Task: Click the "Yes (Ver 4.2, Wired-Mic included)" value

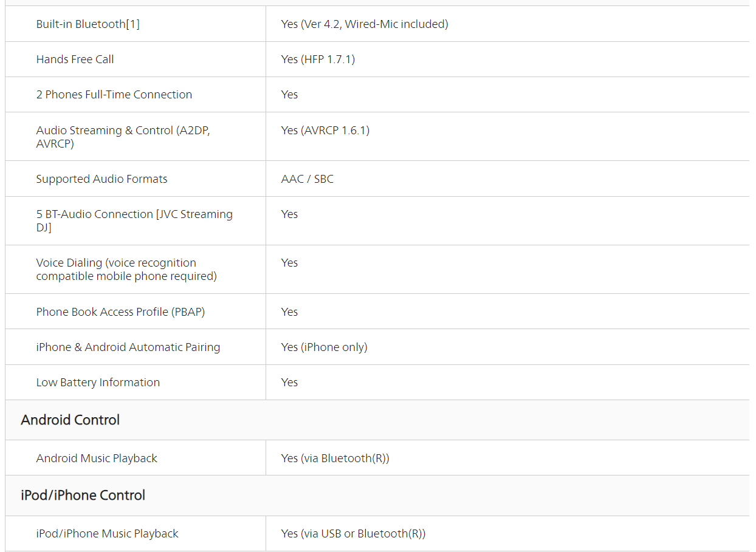Action: coord(364,24)
